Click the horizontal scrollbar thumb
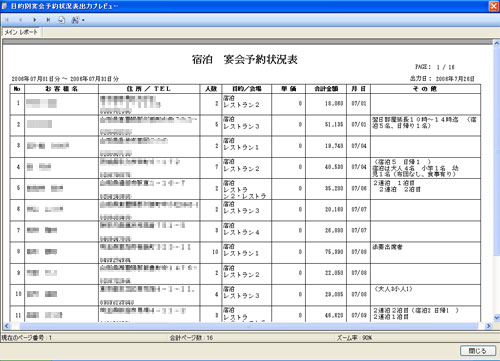Viewport: 500px width, 361px height. coord(249,326)
